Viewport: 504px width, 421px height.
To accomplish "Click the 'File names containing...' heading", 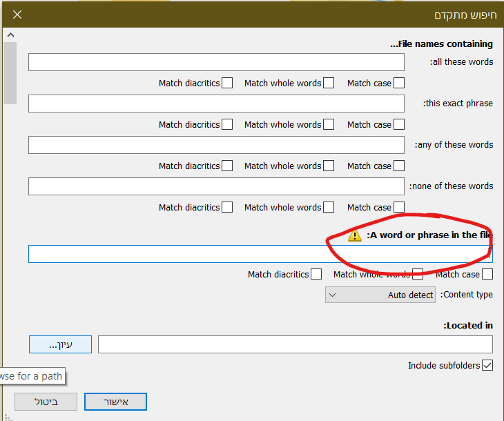I will coord(441,43).
